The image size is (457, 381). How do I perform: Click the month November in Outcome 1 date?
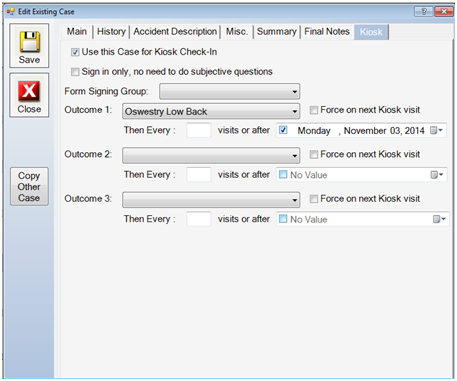pyautogui.click(x=365, y=131)
